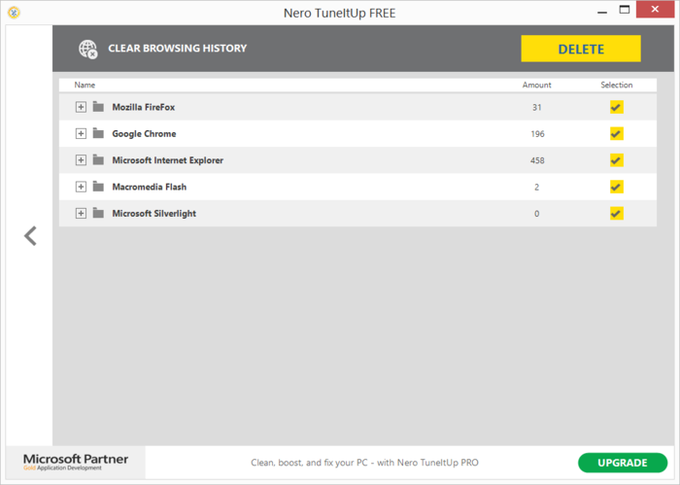The height and width of the screenshot is (485, 680).
Task: Click the Google Chrome folder icon
Action: click(98, 133)
